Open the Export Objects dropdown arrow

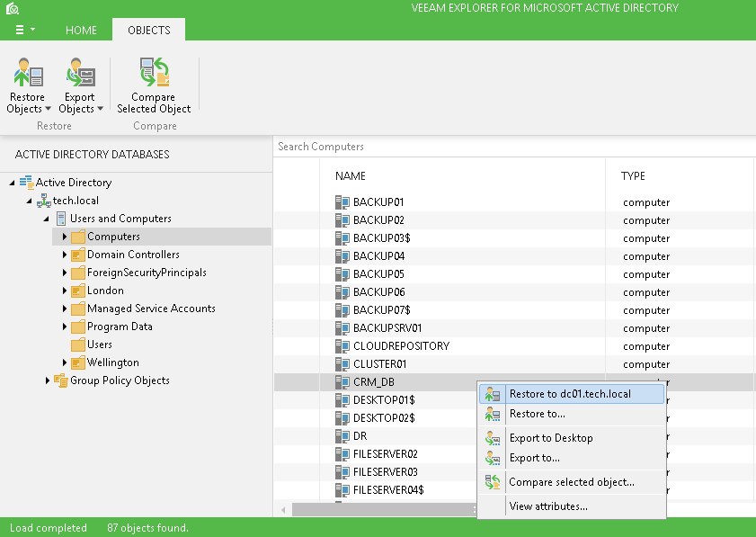pos(101,109)
